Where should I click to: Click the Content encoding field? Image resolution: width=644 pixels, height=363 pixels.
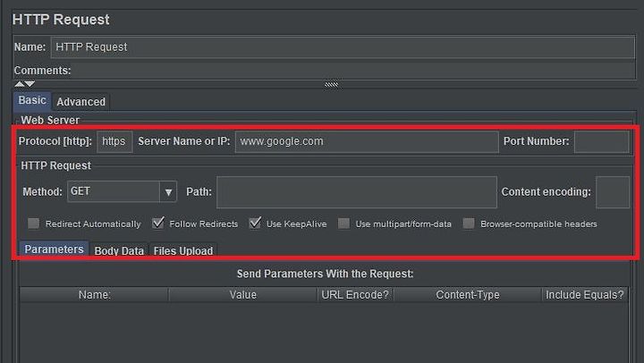613,192
